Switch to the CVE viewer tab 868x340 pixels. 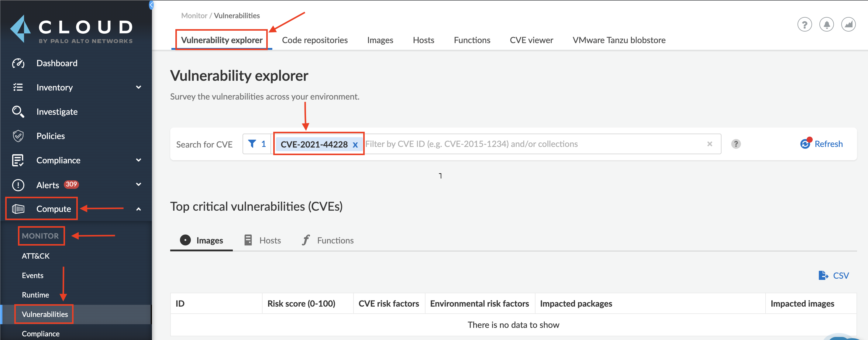(x=531, y=40)
